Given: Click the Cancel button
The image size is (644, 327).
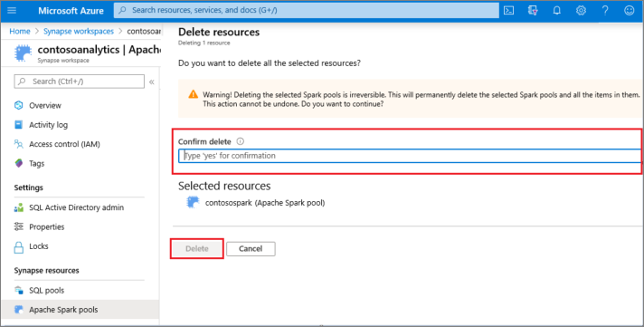Looking at the screenshot, I should (251, 248).
